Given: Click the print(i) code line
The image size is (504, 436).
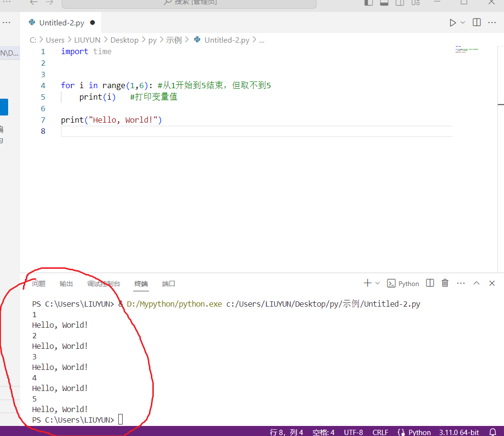Looking at the screenshot, I should 97,97.
